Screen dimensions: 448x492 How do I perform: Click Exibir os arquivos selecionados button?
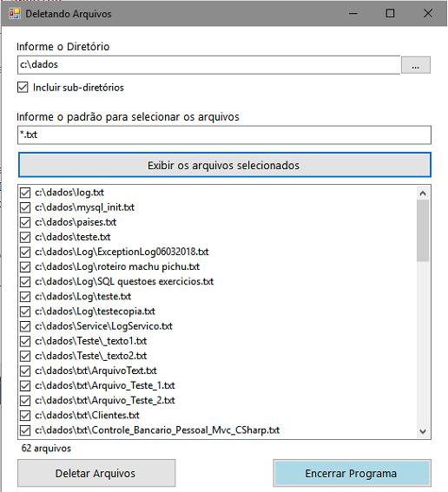224,165
